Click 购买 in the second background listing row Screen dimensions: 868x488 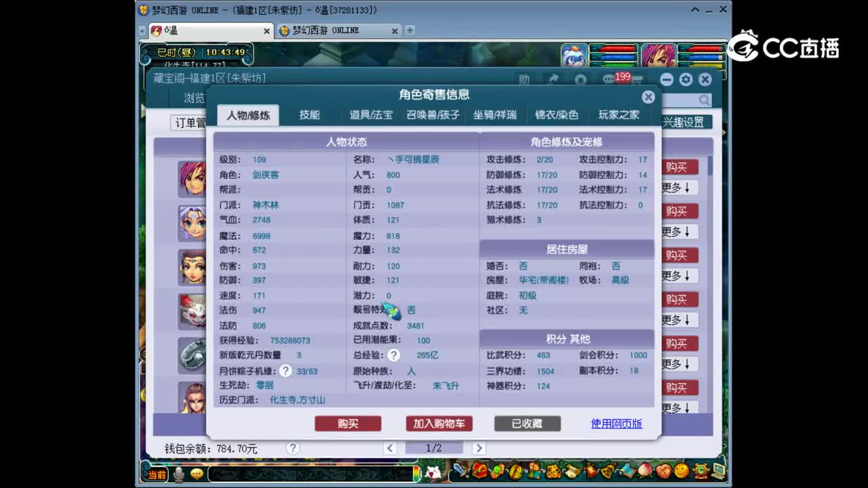(678, 211)
